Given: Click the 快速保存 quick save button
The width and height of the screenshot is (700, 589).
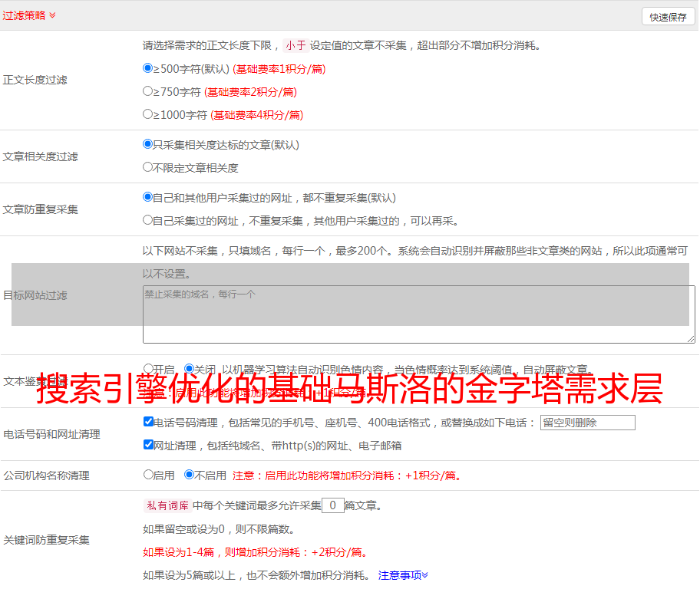Looking at the screenshot, I should coord(668,17).
